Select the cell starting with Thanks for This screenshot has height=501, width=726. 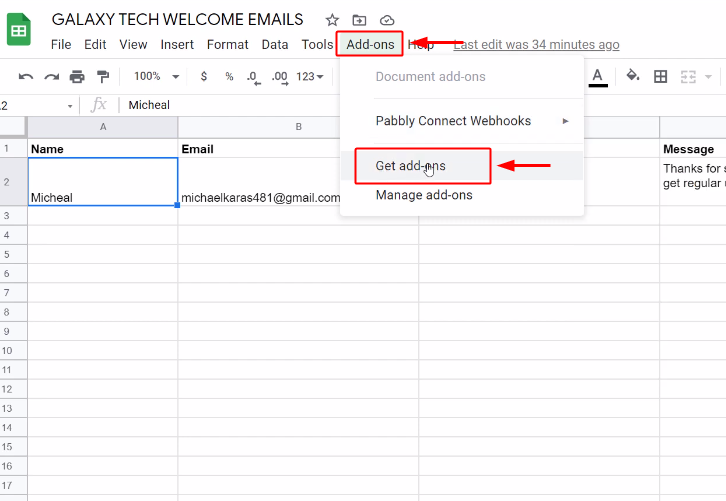(x=693, y=182)
